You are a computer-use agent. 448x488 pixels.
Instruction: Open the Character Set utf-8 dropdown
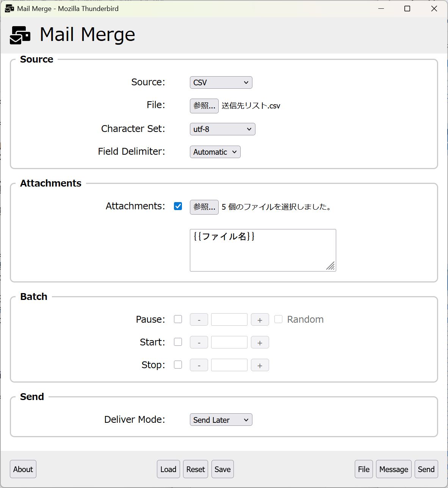pos(222,129)
